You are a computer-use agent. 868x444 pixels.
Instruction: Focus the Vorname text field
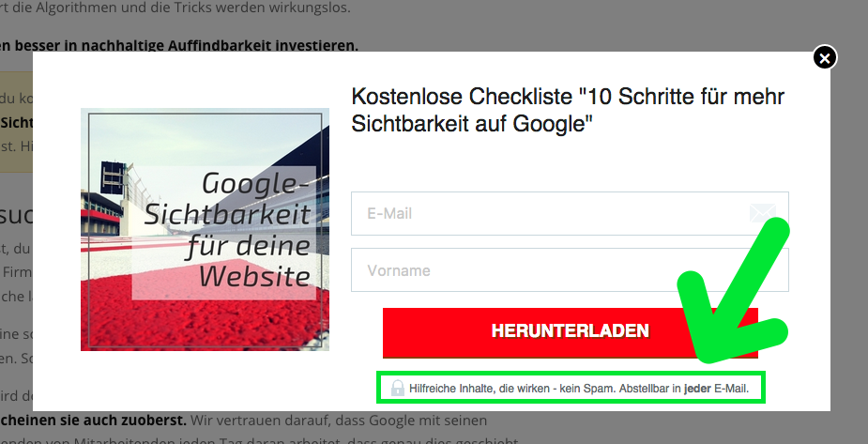click(569, 270)
